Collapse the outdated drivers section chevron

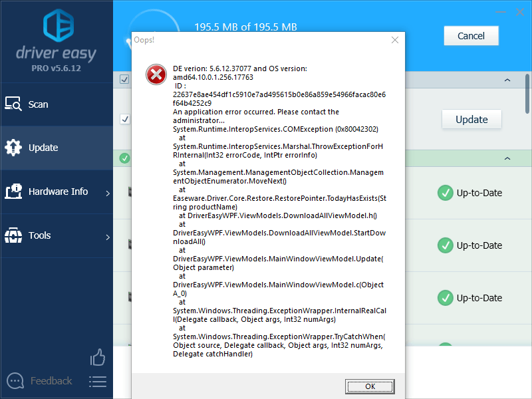(507, 80)
